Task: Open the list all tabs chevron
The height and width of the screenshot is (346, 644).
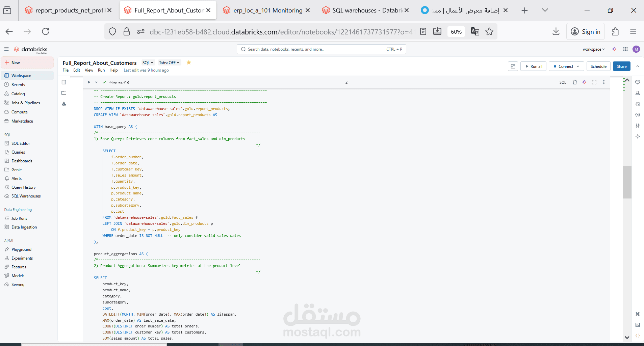Action: coord(545,10)
